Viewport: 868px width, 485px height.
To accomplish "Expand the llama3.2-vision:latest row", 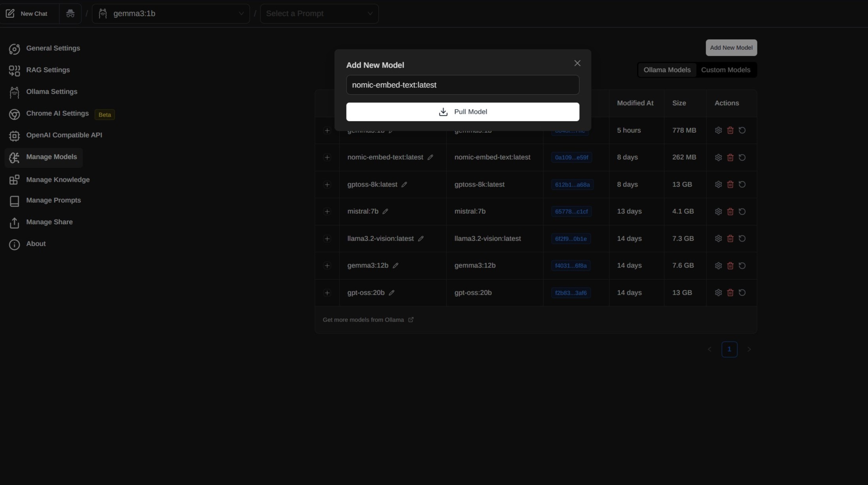I will click(327, 239).
